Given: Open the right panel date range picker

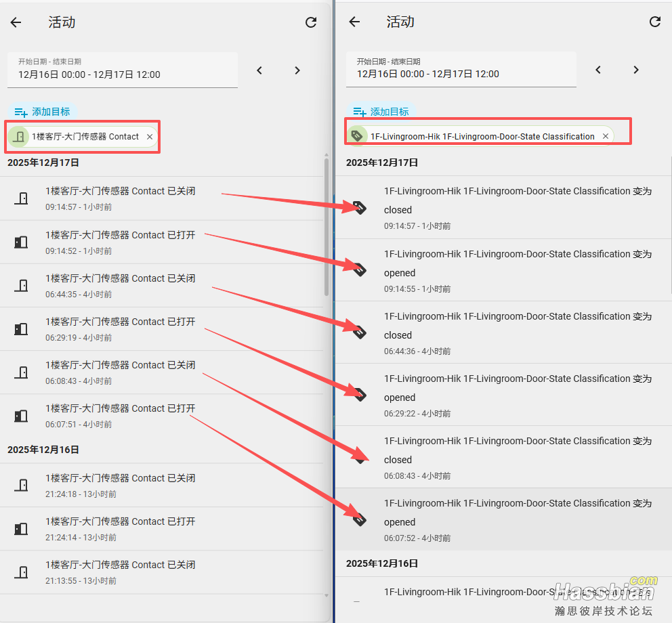Looking at the screenshot, I should pyautogui.click(x=461, y=69).
